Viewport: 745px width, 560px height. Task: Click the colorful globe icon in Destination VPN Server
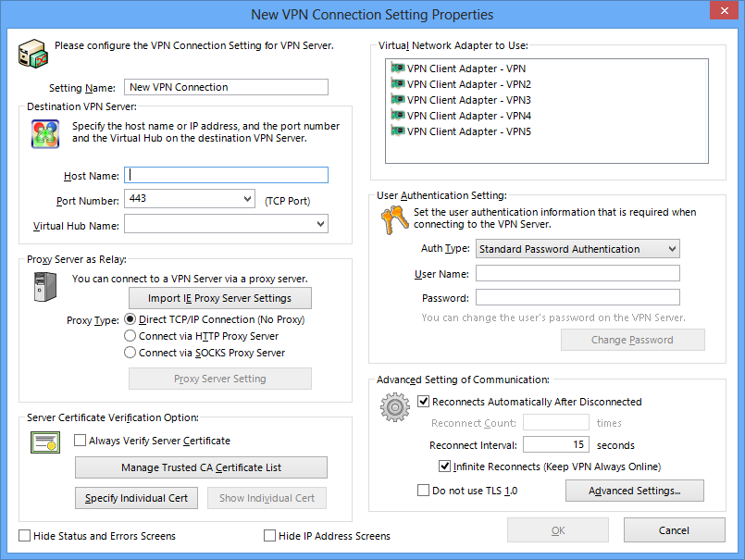pos(43,134)
